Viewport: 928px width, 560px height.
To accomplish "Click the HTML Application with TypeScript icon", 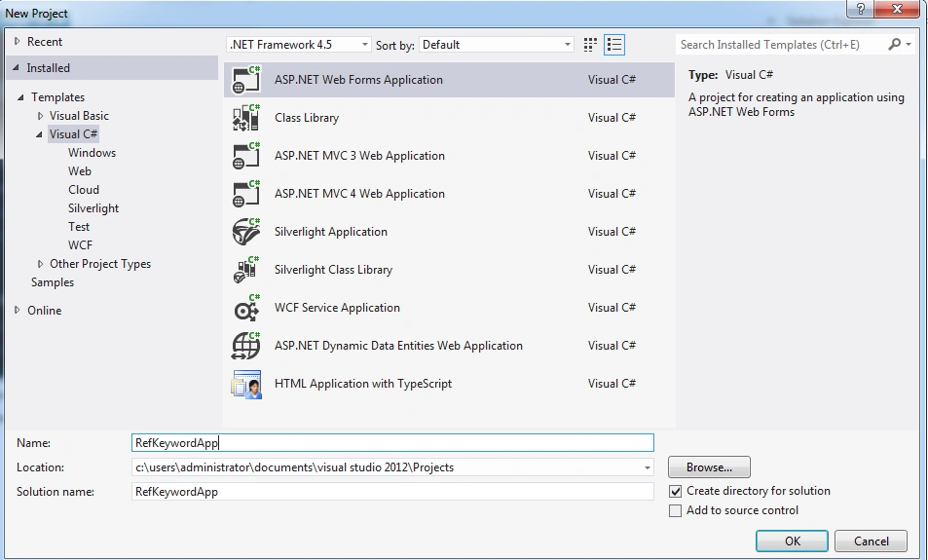I will (x=245, y=384).
